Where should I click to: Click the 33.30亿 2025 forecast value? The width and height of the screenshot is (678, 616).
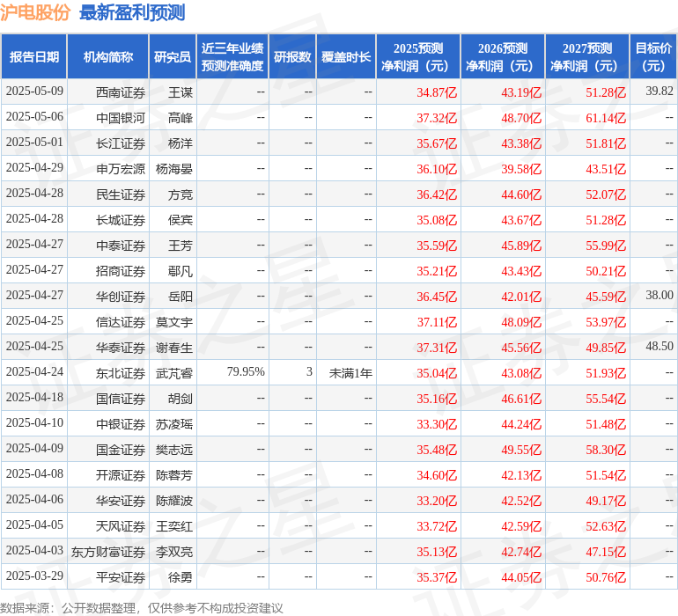point(437,424)
